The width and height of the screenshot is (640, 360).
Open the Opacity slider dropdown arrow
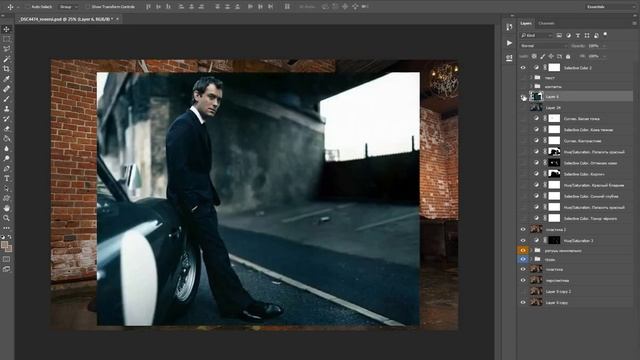[604, 46]
